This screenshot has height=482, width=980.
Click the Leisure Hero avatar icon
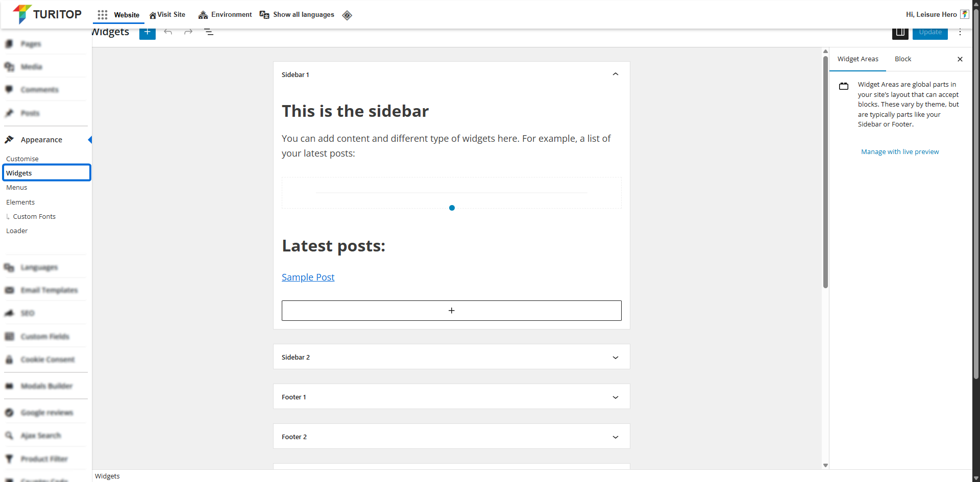click(965, 14)
